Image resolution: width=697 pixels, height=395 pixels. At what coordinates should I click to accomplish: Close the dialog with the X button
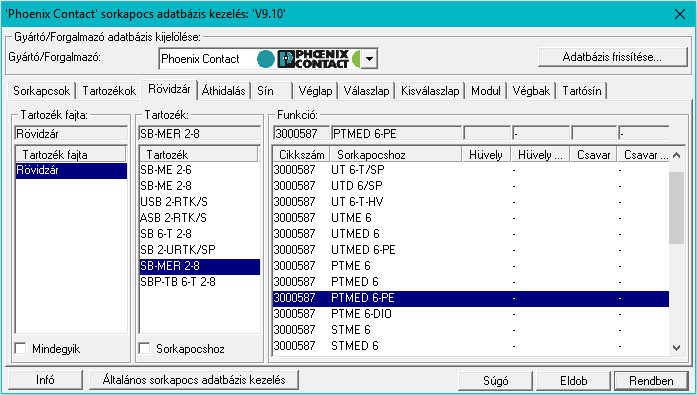(x=680, y=14)
